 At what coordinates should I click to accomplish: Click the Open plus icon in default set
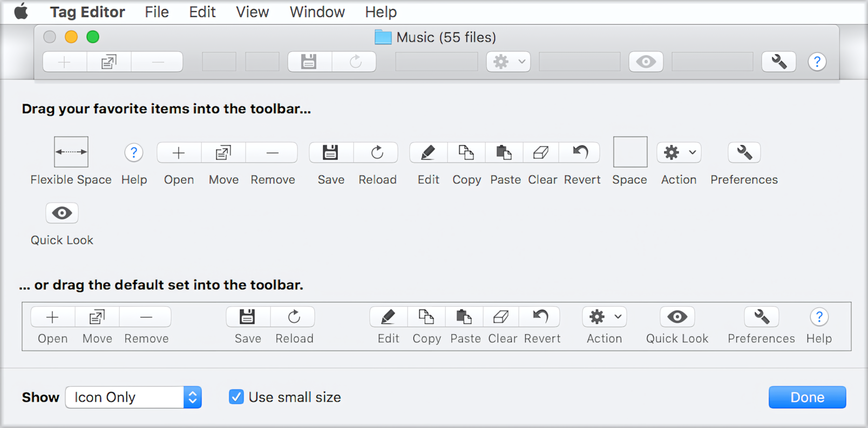coord(52,317)
